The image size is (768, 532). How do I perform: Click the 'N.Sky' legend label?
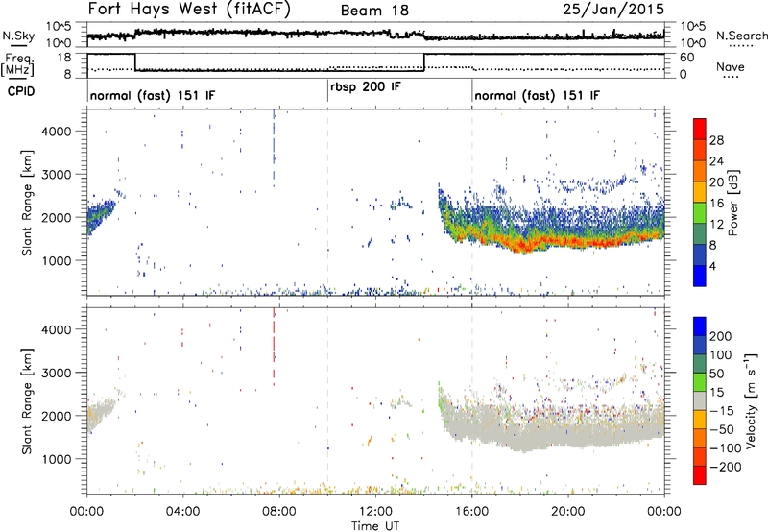pyautogui.click(x=18, y=36)
